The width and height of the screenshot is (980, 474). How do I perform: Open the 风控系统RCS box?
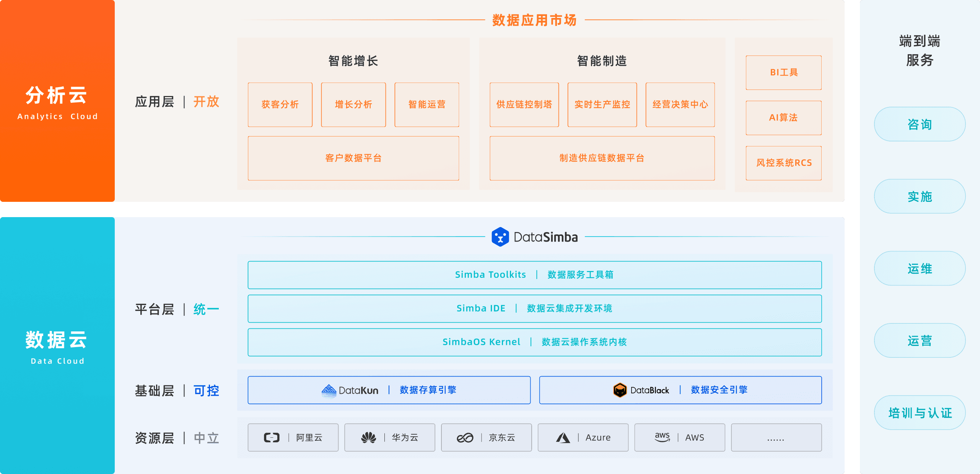[x=784, y=163]
